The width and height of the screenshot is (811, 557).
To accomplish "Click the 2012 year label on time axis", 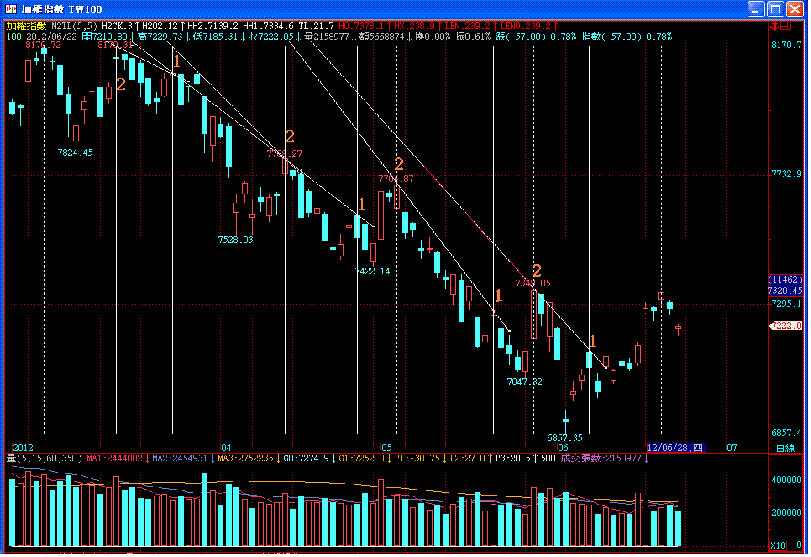I will pyautogui.click(x=22, y=446).
